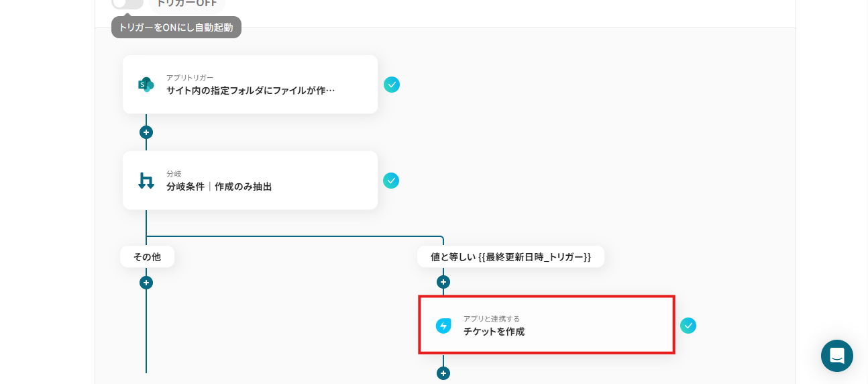Click the アプリと連携する label text
Image resolution: width=868 pixels, height=384 pixels.
[x=491, y=318]
